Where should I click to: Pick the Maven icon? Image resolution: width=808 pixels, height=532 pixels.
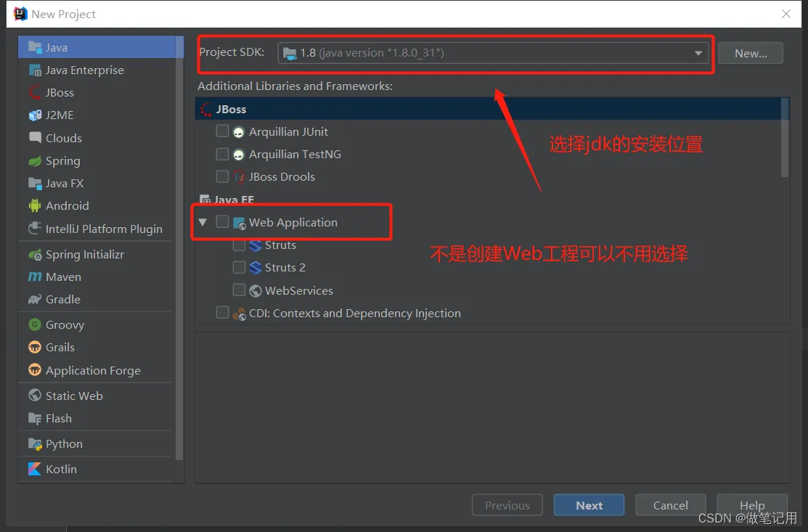tap(35, 277)
